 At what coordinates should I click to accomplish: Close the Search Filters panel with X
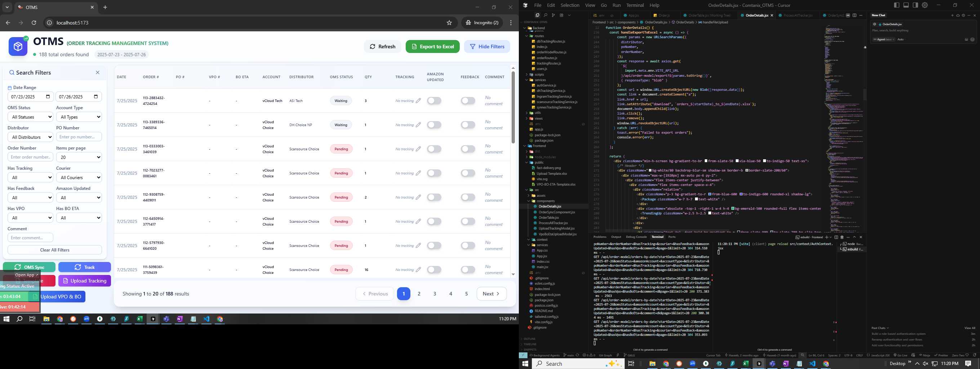click(98, 73)
